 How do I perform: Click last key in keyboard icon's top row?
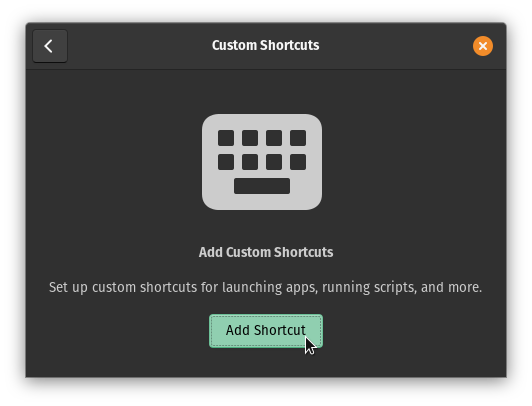[298, 138]
